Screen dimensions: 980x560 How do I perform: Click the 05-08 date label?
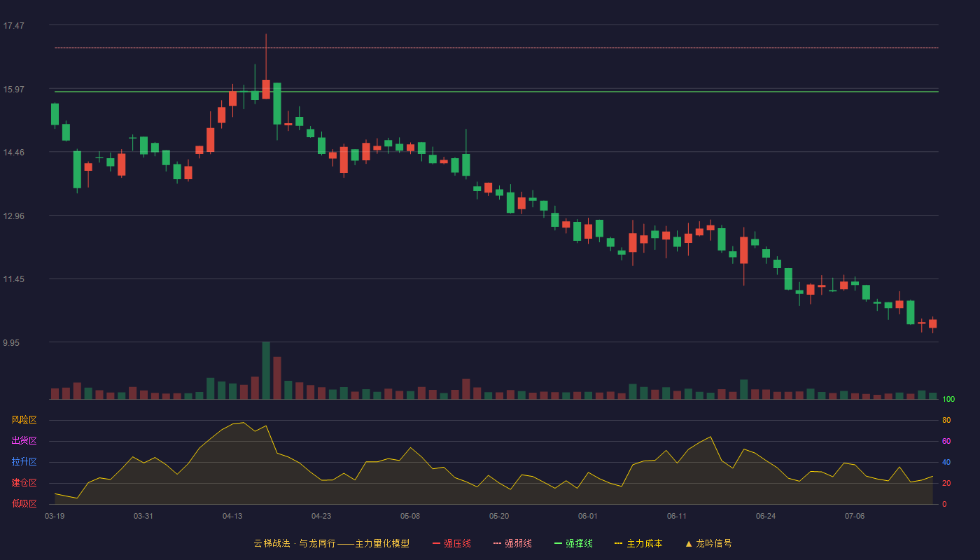[x=410, y=516]
